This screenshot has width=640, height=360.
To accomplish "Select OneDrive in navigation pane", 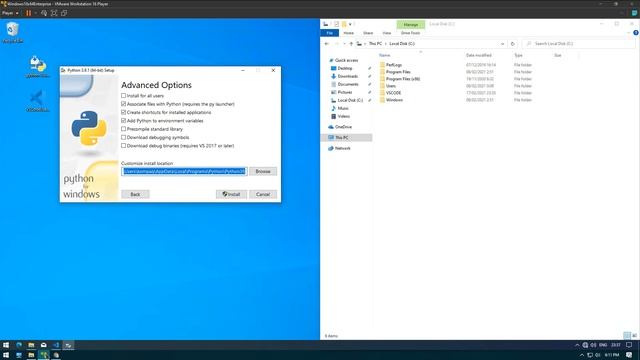I will pyautogui.click(x=343, y=127).
